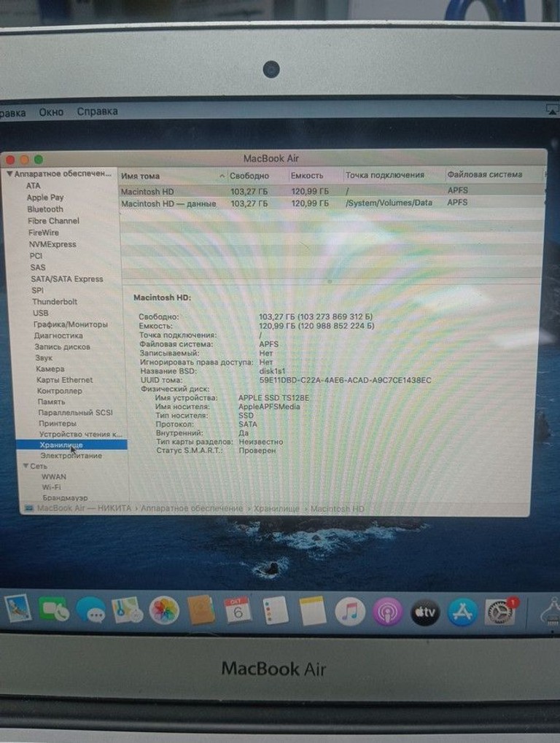Open Calendar showing date 6
Viewport: 560px width, 743px height.
pyautogui.click(x=238, y=610)
